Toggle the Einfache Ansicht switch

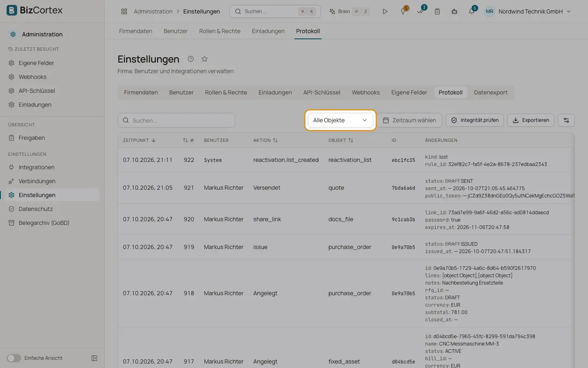tap(14, 358)
